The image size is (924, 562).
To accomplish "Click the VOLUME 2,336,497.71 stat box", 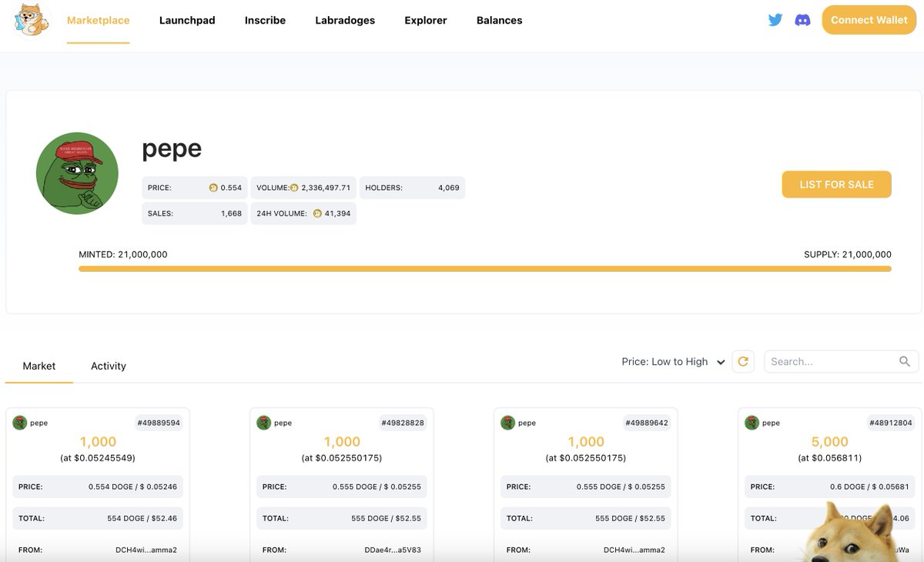I will click(x=303, y=188).
